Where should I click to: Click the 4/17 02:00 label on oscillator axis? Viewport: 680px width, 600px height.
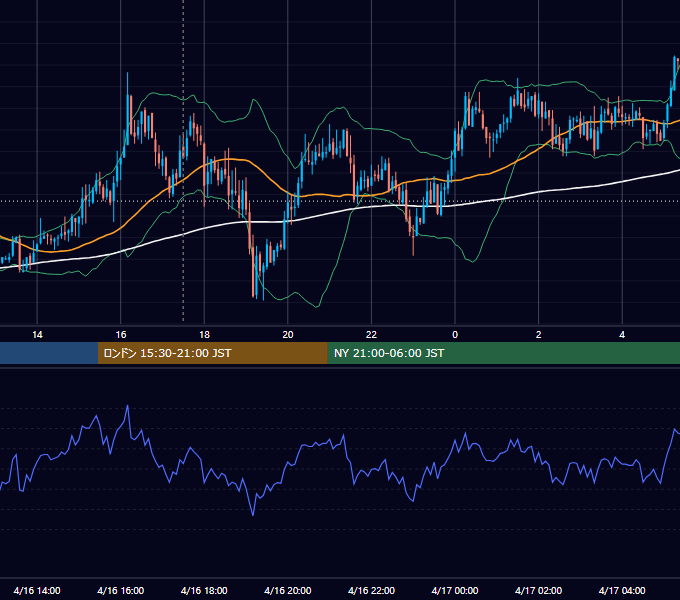point(539,590)
